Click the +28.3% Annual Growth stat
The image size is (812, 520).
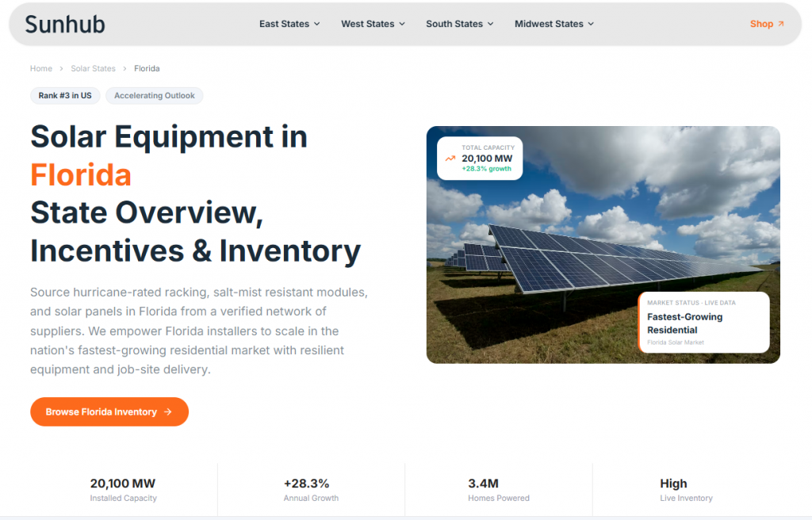[x=311, y=490]
